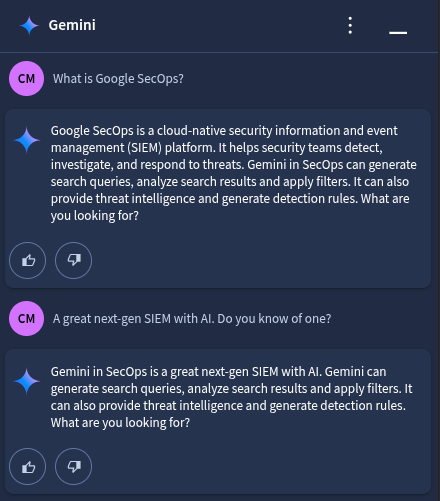Minimize the Gemini chat panel
Image resolution: width=440 pixels, height=501 pixels.
click(398, 32)
